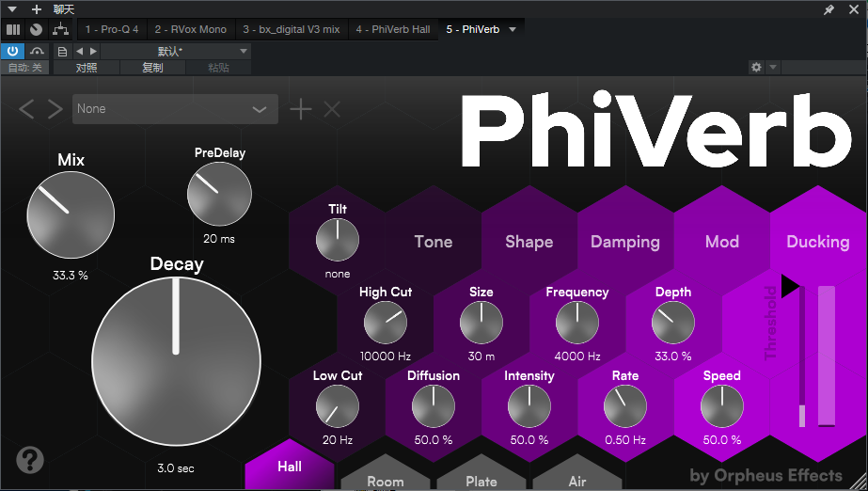Click the plus icon to add preset
This screenshot has height=491, width=868.
pos(300,109)
